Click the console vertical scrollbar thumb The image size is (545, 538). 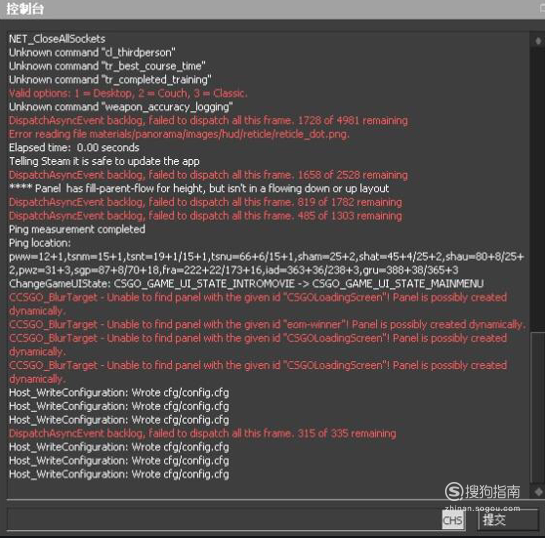pyautogui.click(x=538, y=407)
